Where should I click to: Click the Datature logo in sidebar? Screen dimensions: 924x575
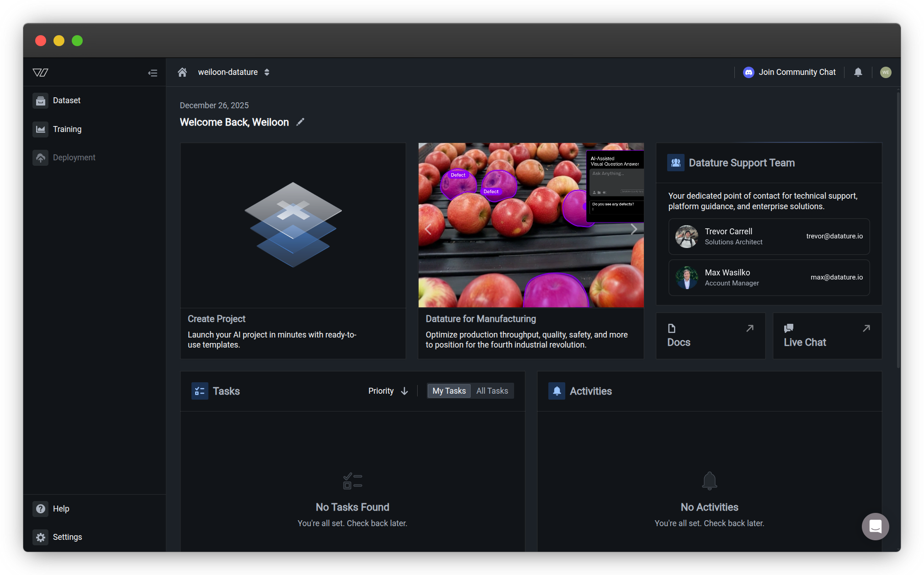point(41,73)
